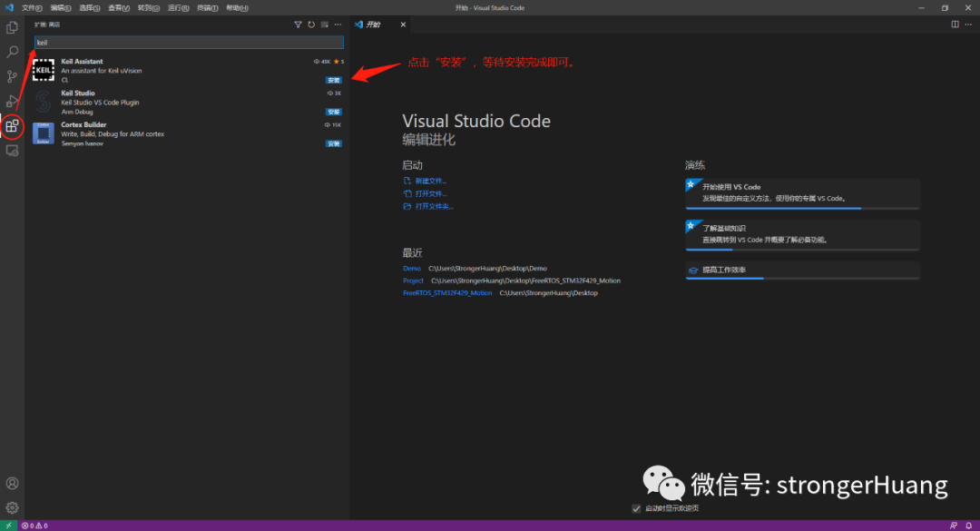980x531 pixels.
Task: Open the Manage gear settings icon
Action: pos(12,507)
